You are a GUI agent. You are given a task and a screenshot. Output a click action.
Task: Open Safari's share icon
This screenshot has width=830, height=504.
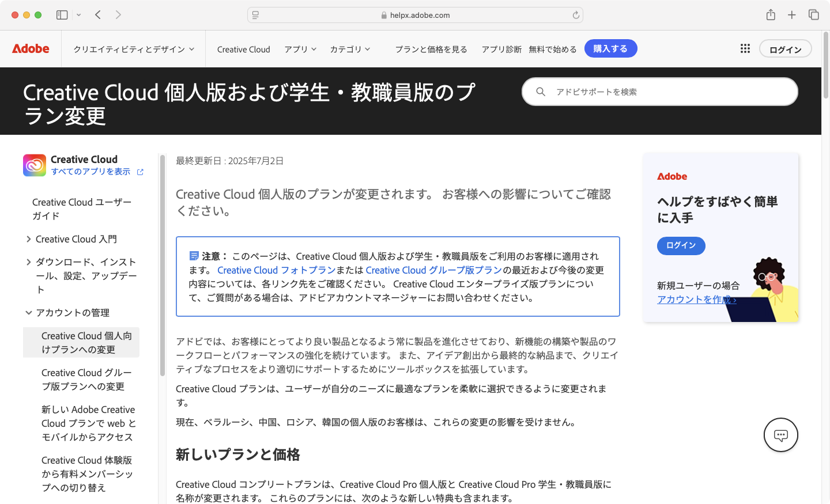[771, 15]
